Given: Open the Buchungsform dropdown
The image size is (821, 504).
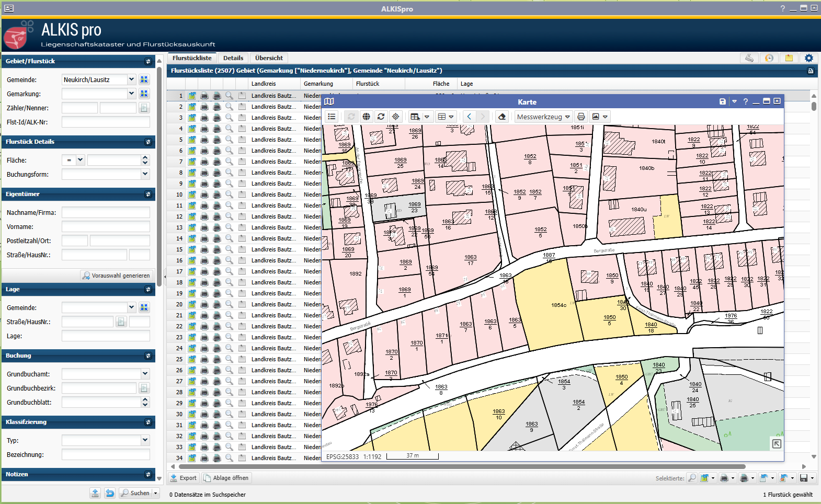Looking at the screenshot, I should pyautogui.click(x=145, y=174).
